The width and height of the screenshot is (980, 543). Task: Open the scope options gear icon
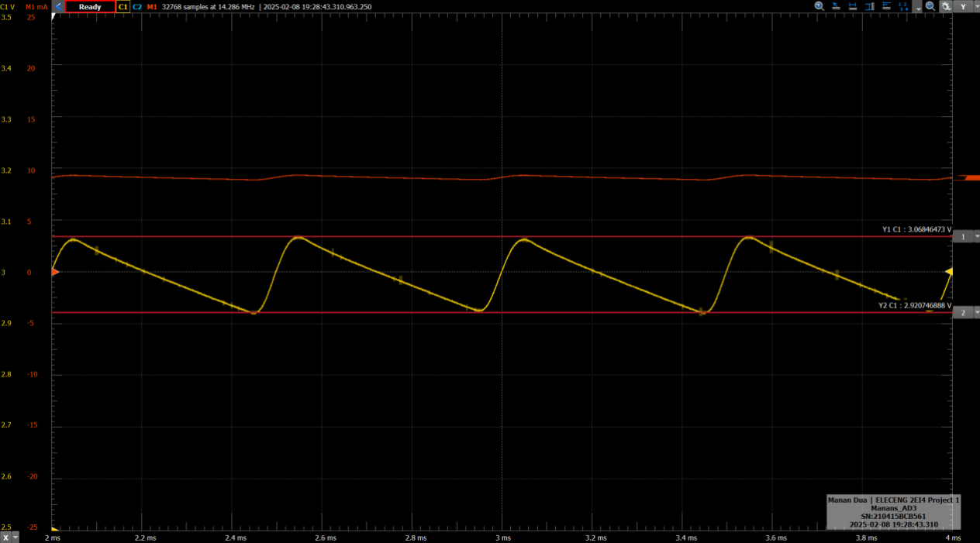point(945,6)
